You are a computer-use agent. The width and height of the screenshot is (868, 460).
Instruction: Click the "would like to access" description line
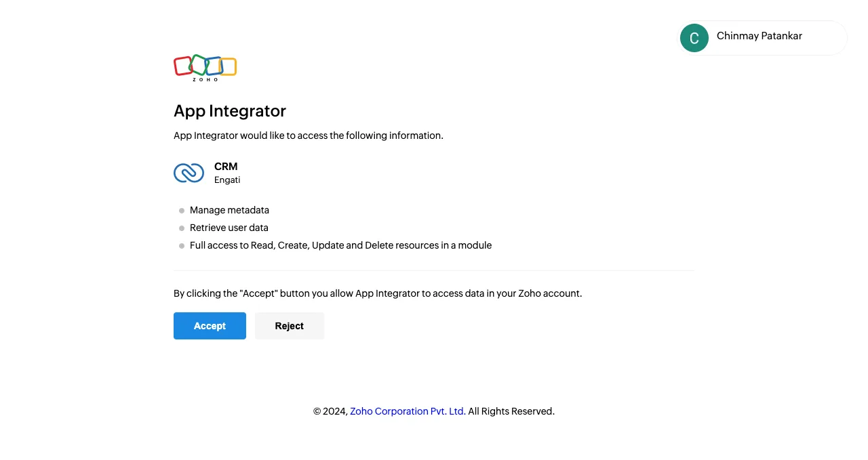pos(309,135)
